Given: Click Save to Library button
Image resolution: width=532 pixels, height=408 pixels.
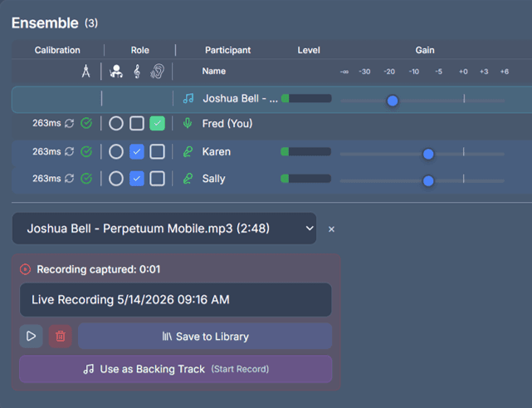Looking at the screenshot, I should click(205, 337).
